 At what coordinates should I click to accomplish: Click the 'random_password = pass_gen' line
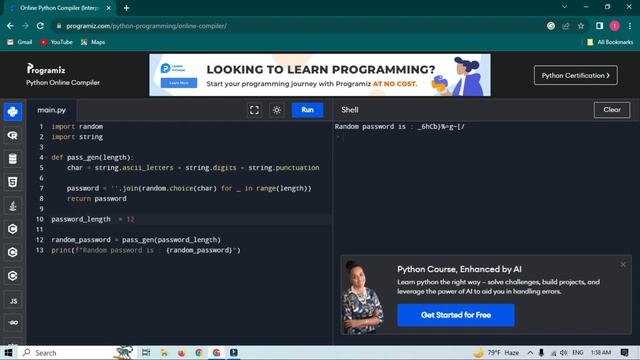pyautogui.click(x=136, y=240)
